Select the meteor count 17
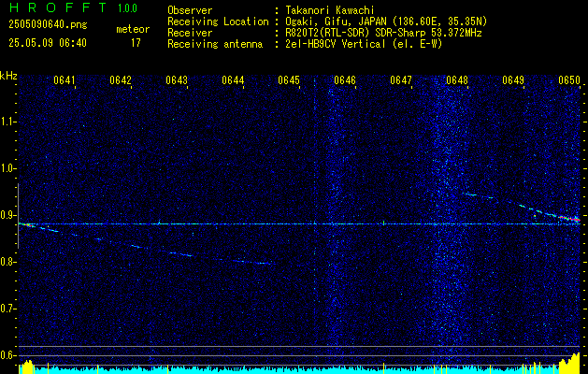This screenshot has height=374, width=588. (136, 43)
